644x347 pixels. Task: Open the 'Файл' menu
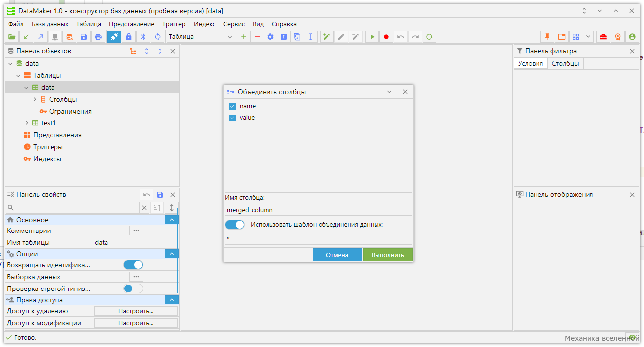16,24
